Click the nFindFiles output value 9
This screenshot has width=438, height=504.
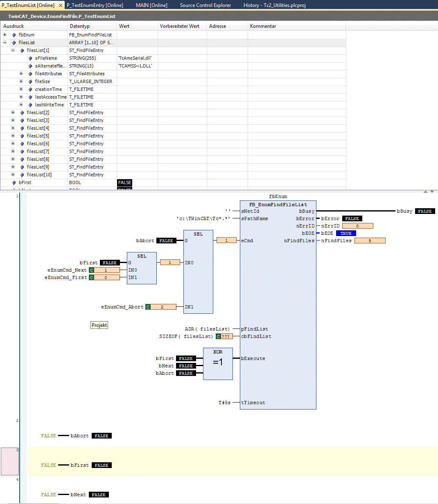[x=370, y=241]
